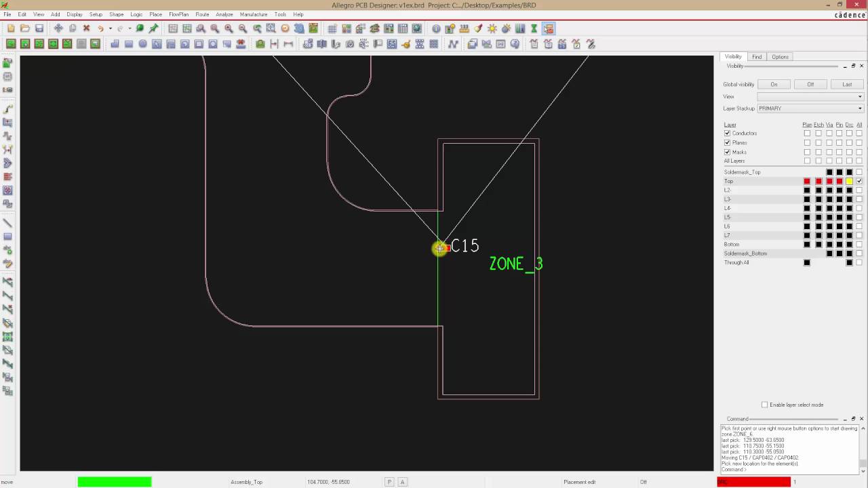This screenshot has height=488, width=868.
Task: Open the Undo history dropdown arrow
Action: [x=110, y=28]
